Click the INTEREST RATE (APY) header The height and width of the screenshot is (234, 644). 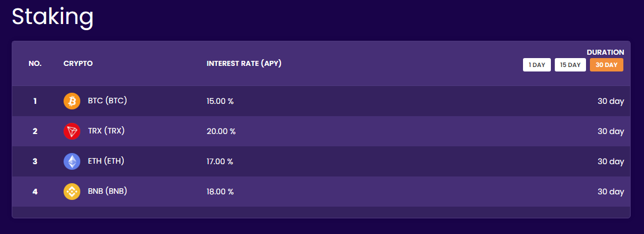tap(244, 64)
